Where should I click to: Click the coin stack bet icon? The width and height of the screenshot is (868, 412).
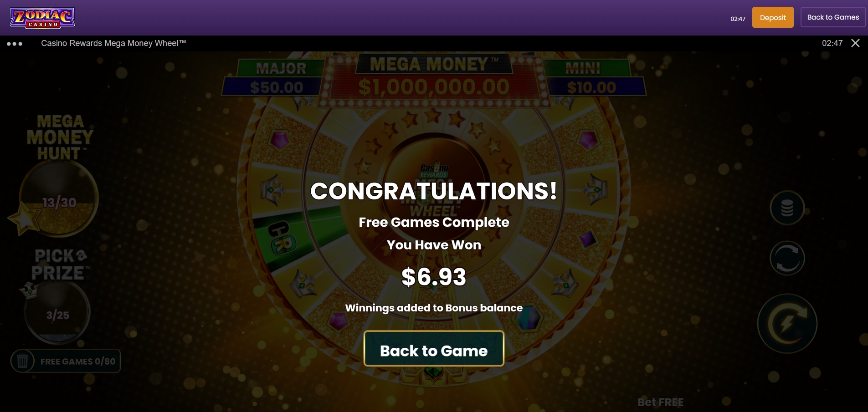pos(787,208)
